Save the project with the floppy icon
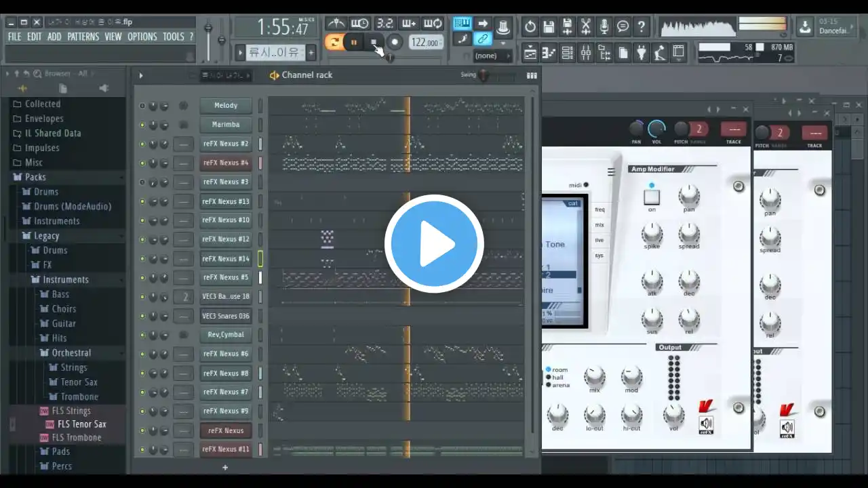Image resolution: width=868 pixels, height=488 pixels. pyautogui.click(x=549, y=27)
